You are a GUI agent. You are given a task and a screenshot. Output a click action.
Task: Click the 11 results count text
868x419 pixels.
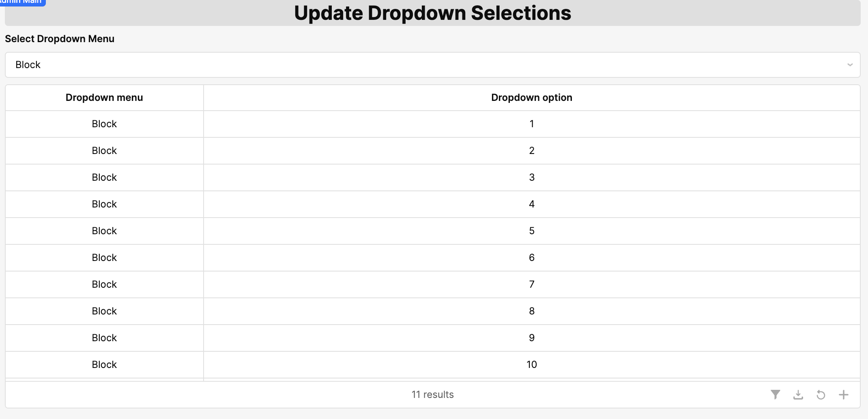click(432, 395)
